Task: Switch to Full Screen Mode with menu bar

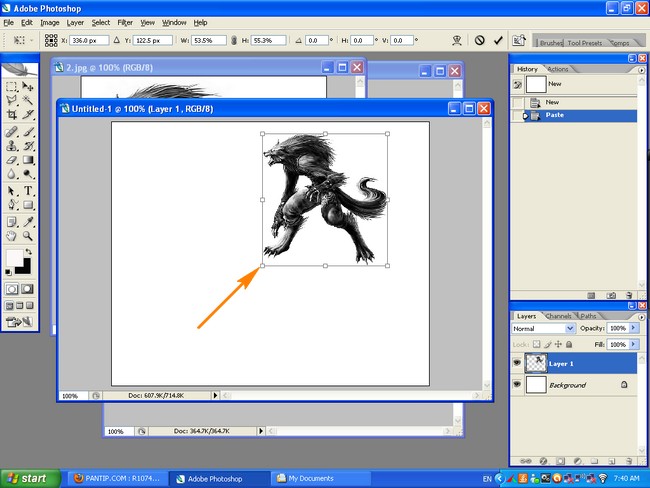Action: pyautogui.click(x=19, y=306)
